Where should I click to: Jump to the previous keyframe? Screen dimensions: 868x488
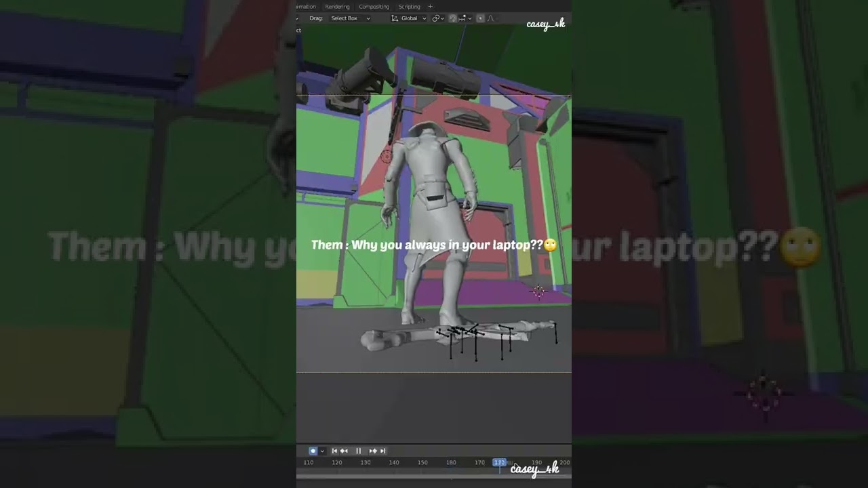344,451
